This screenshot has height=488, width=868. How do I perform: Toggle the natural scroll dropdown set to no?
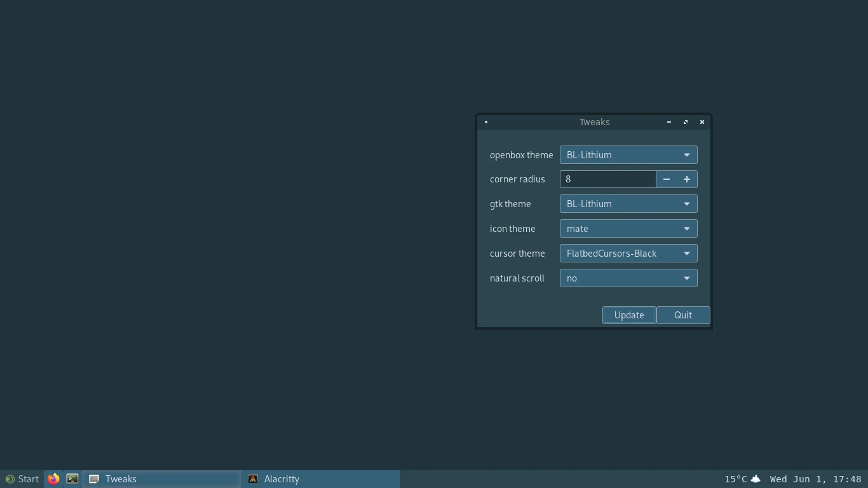[628, 278]
